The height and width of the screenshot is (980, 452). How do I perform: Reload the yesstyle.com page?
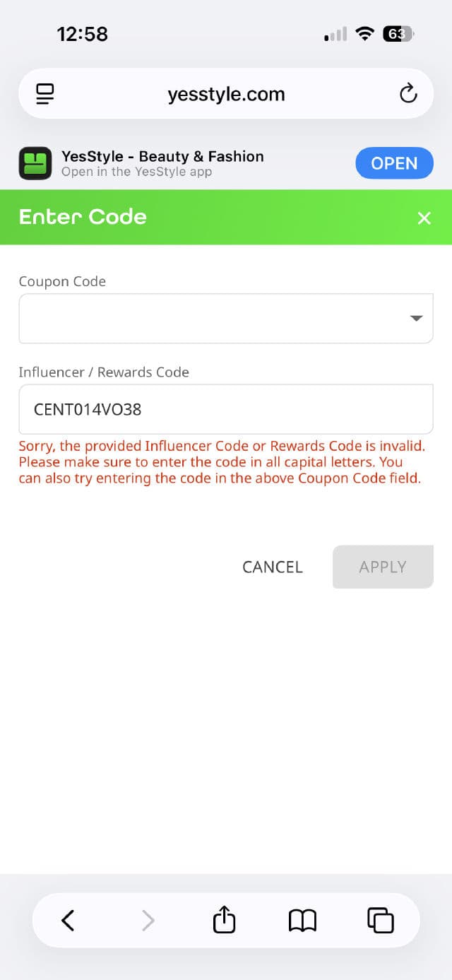tap(408, 93)
